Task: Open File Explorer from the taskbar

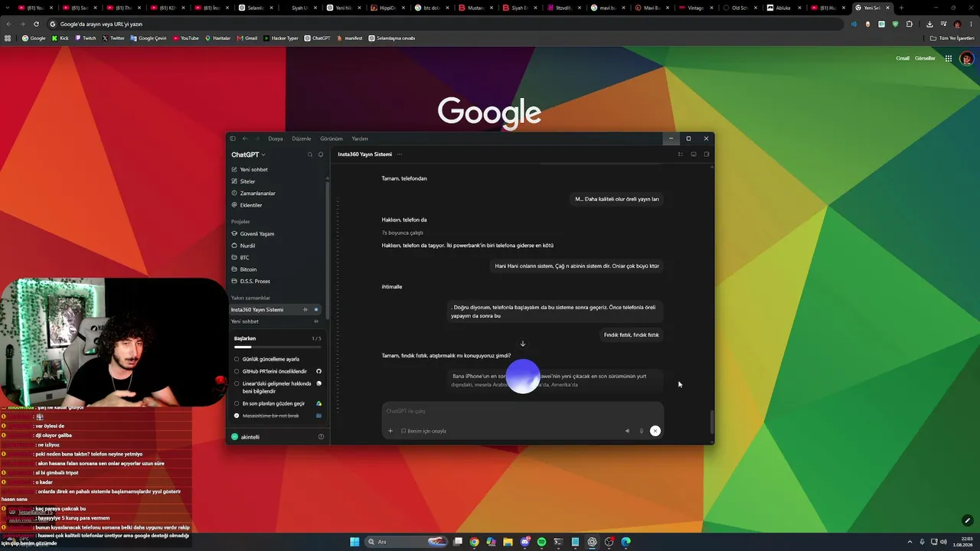Action: 508,542
